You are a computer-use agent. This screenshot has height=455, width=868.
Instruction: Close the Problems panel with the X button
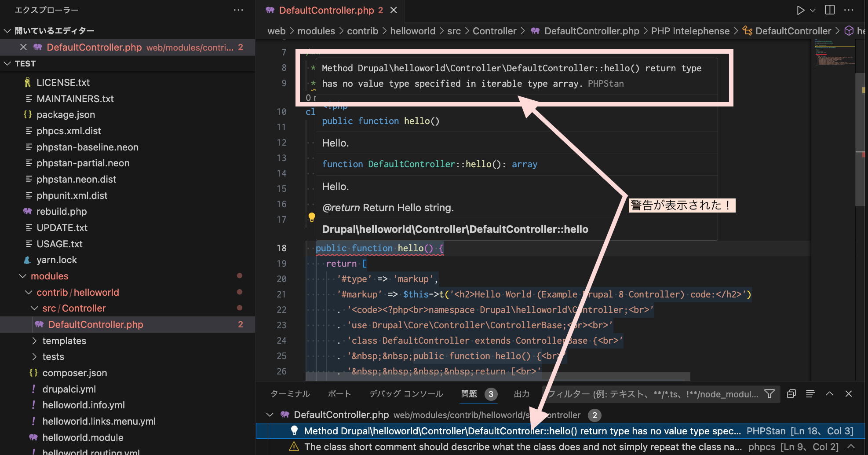coord(848,394)
